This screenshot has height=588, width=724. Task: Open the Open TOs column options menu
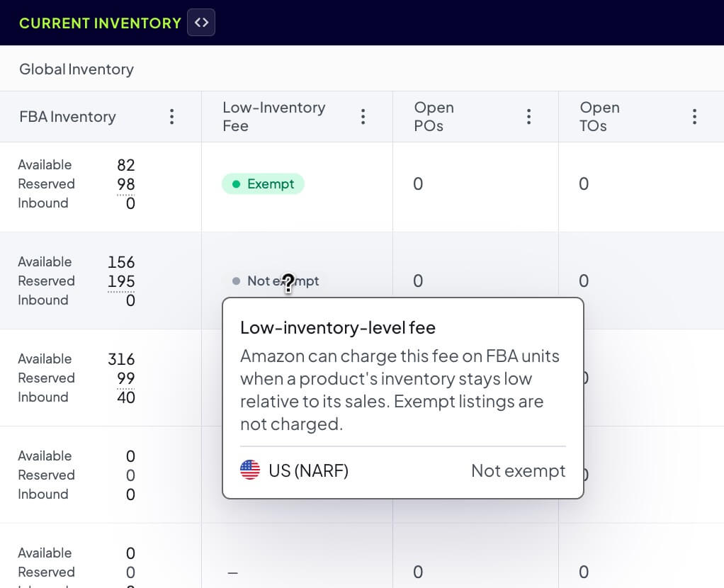[x=695, y=116]
